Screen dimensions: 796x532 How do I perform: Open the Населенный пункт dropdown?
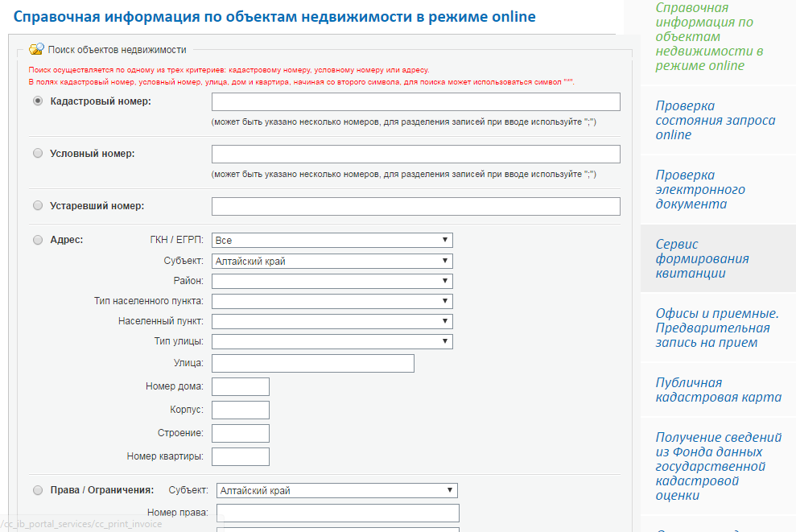(x=332, y=321)
